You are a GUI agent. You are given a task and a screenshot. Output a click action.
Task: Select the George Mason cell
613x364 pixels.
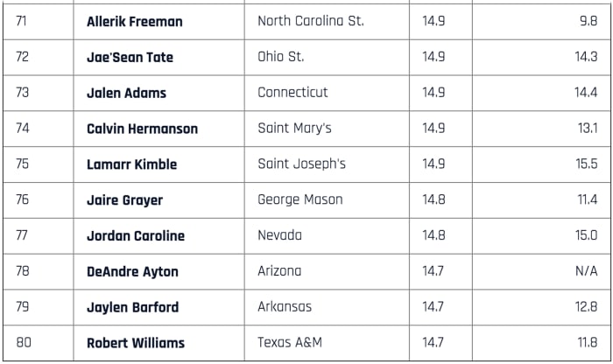tap(300, 200)
